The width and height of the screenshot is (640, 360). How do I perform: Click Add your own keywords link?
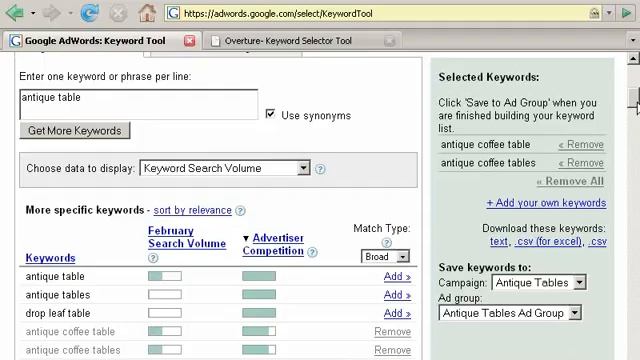pyautogui.click(x=546, y=203)
